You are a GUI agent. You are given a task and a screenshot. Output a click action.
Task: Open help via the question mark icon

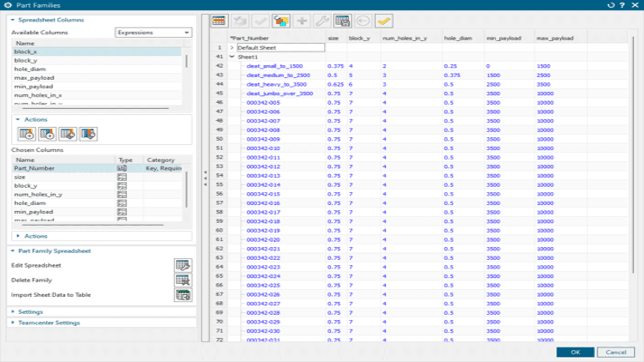pyautogui.click(x=622, y=5)
